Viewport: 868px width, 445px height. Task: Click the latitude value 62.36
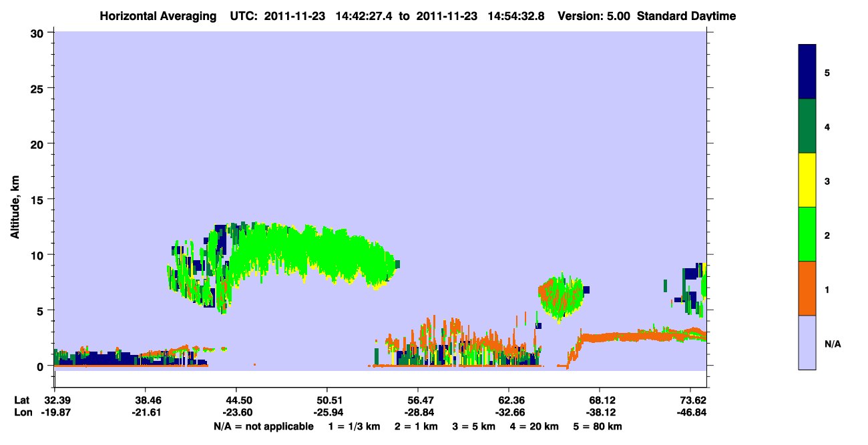[x=509, y=400]
